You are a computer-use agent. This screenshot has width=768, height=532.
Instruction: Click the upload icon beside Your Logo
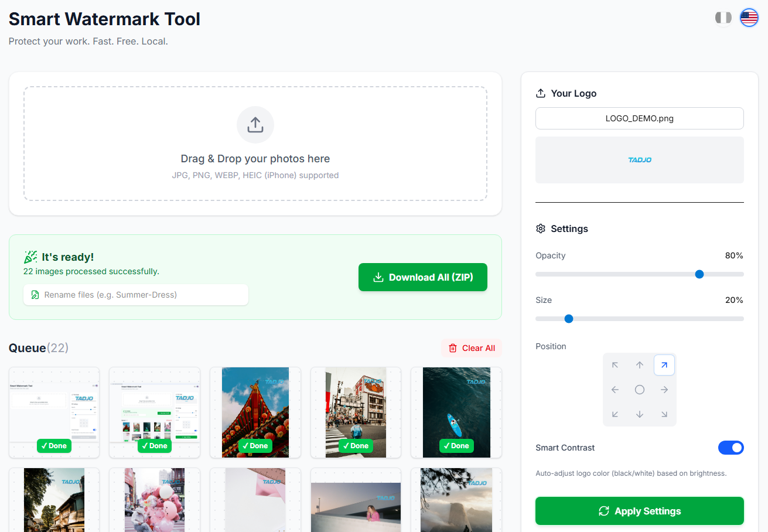point(540,93)
